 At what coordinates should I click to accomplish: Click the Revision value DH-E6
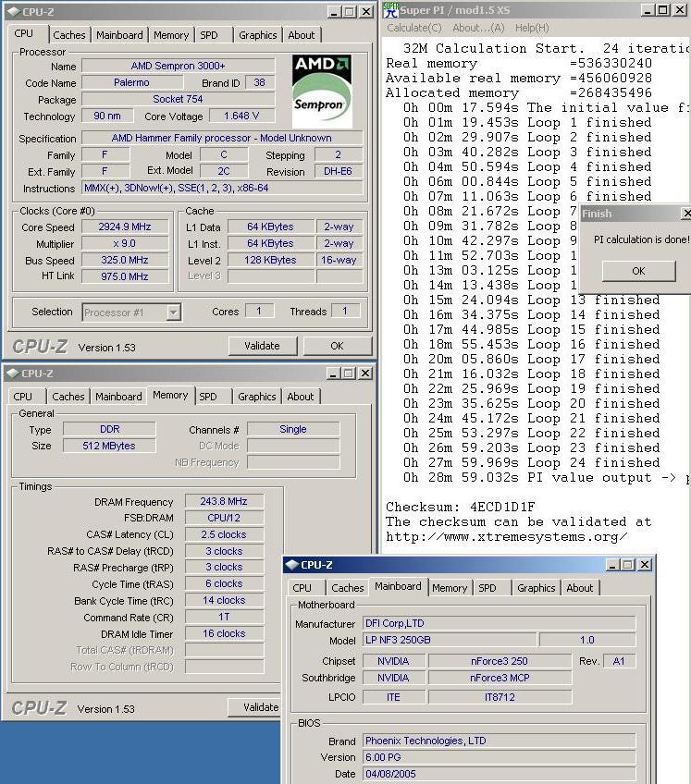point(339,172)
